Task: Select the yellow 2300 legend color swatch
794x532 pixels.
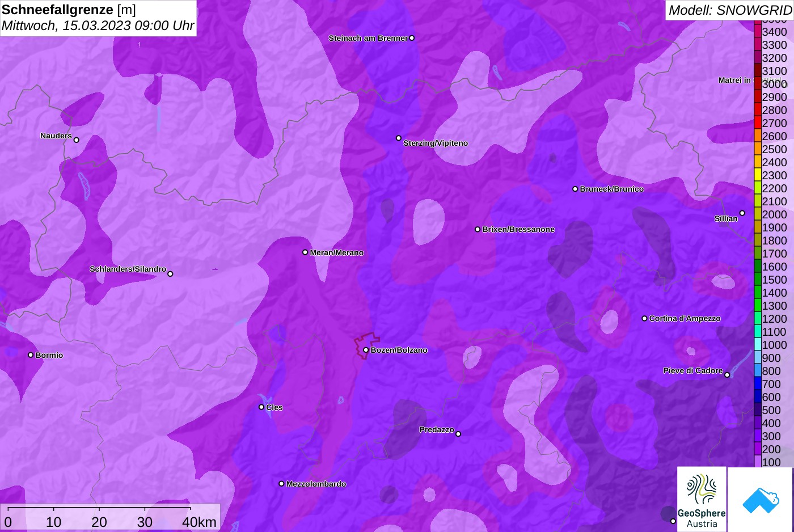Action: pyautogui.click(x=758, y=175)
